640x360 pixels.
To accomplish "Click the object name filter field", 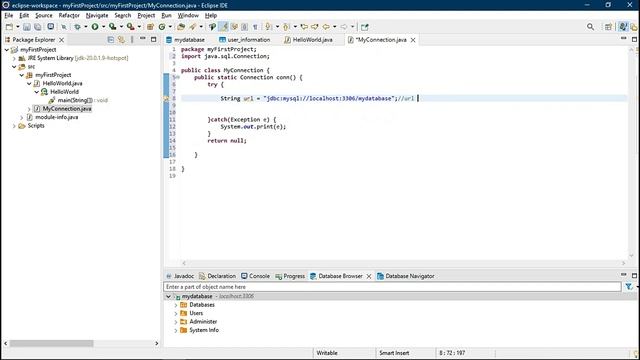I will tap(392, 287).
